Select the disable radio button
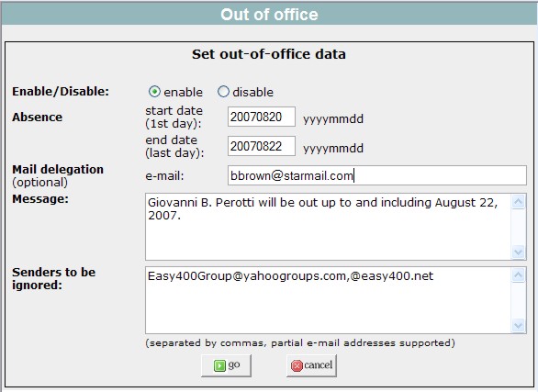 point(223,92)
